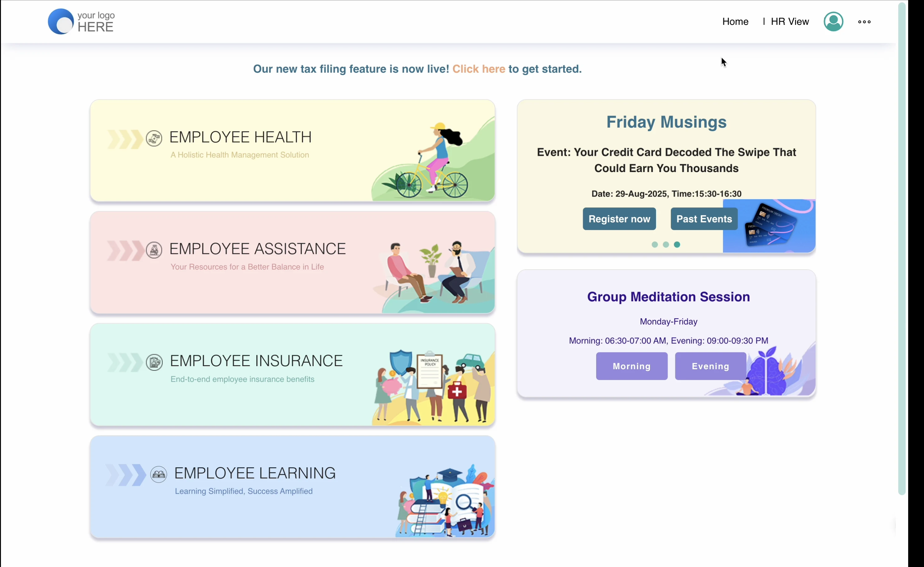Open the tax filing Click here link
The height and width of the screenshot is (567, 924).
click(479, 69)
